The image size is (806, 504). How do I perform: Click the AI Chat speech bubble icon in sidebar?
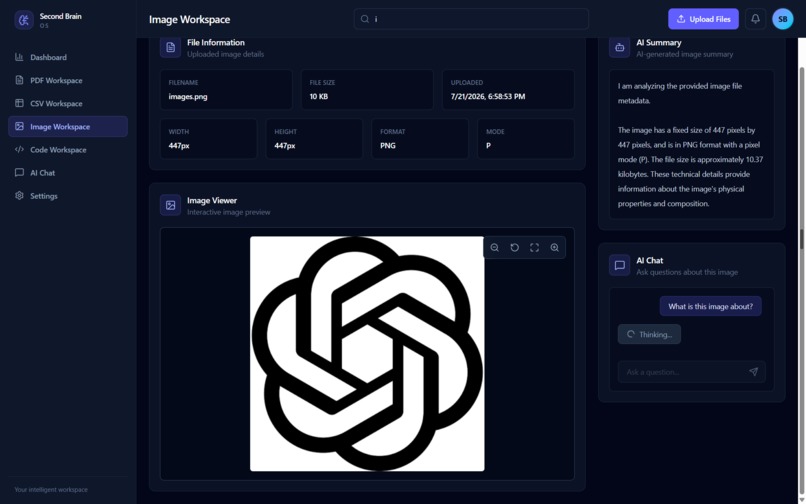click(x=19, y=173)
